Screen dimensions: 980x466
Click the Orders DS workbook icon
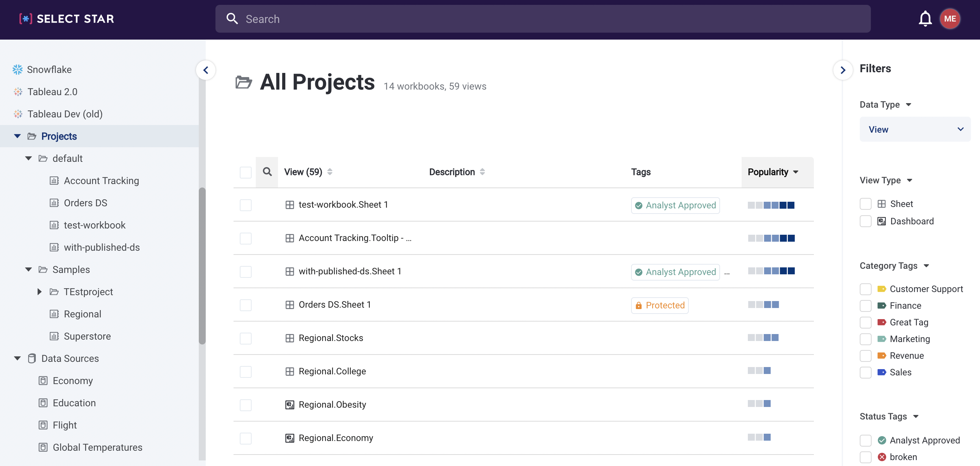click(x=55, y=202)
